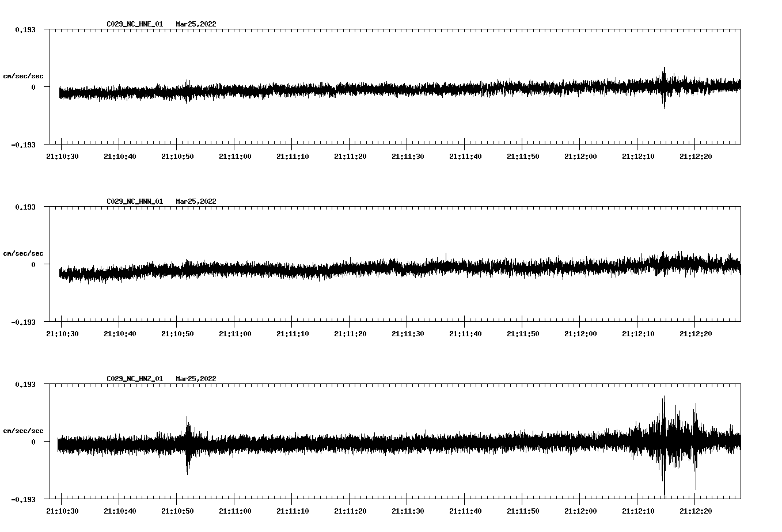Click the 21:10:50 time label on the HNZ plot
Screen dimensions: 782x532
pos(177,511)
